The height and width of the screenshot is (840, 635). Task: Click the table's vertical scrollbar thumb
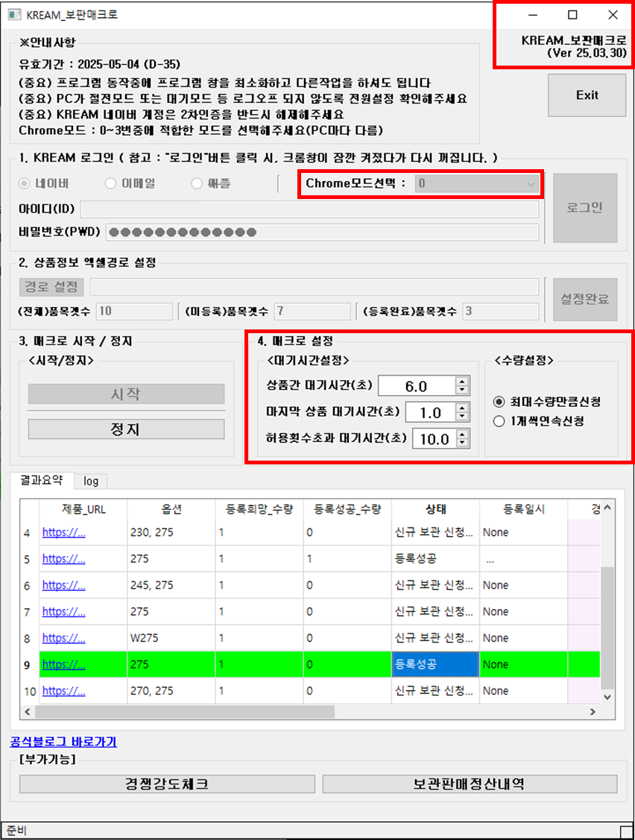607,628
